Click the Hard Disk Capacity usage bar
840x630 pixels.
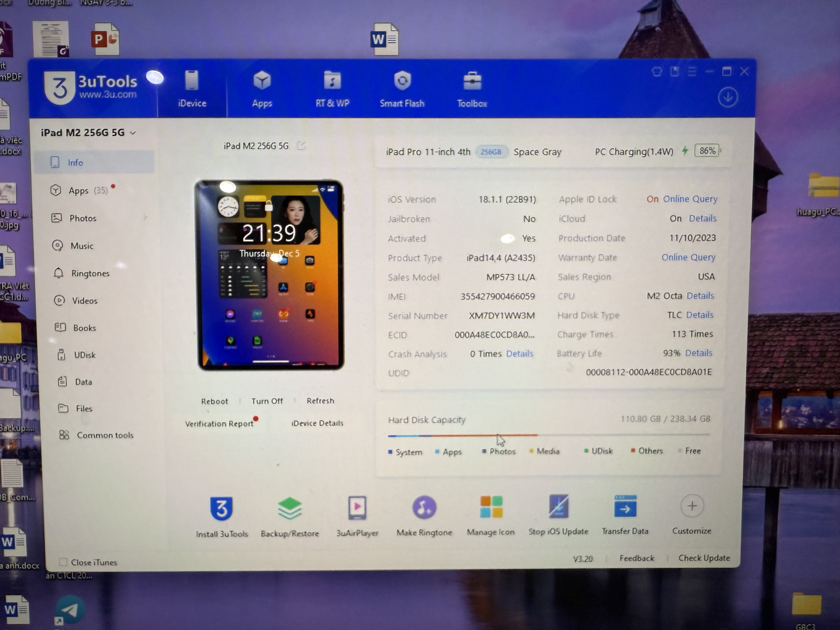tap(549, 435)
